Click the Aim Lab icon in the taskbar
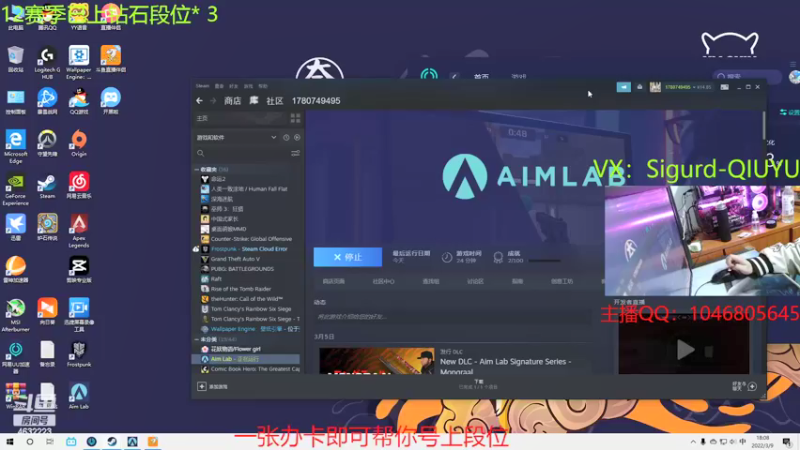 tap(132, 442)
